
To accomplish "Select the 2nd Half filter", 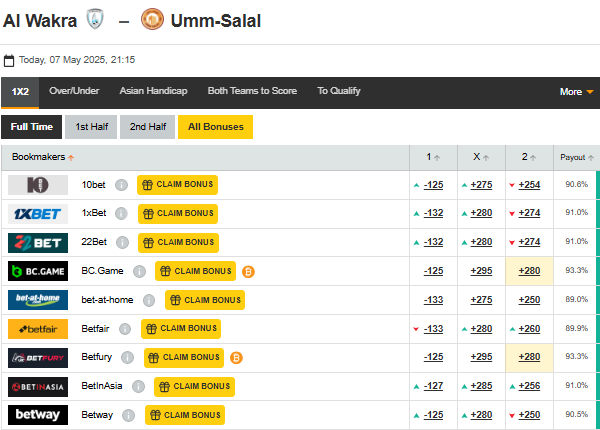I will 147,127.
